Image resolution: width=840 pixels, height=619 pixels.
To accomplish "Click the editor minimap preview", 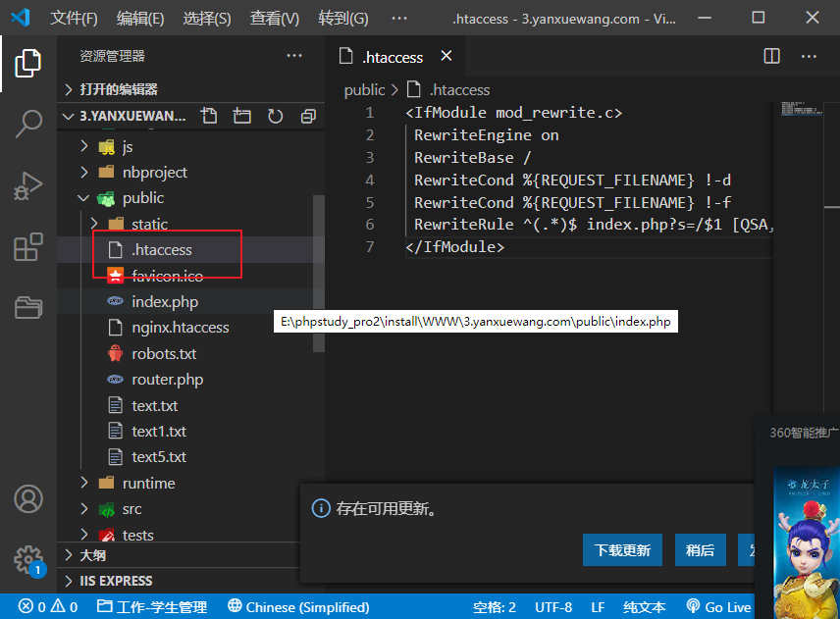I will (x=802, y=108).
